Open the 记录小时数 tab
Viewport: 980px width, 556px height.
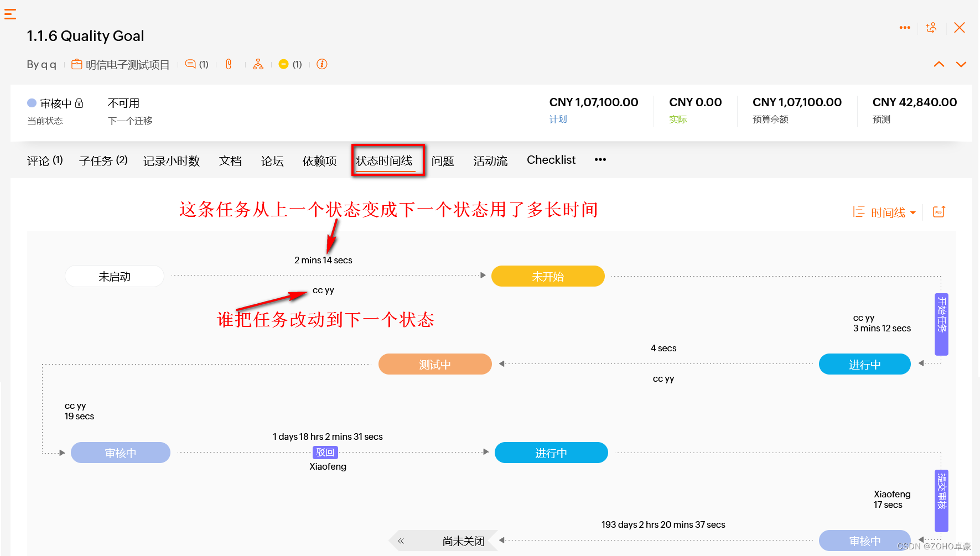tap(172, 160)
